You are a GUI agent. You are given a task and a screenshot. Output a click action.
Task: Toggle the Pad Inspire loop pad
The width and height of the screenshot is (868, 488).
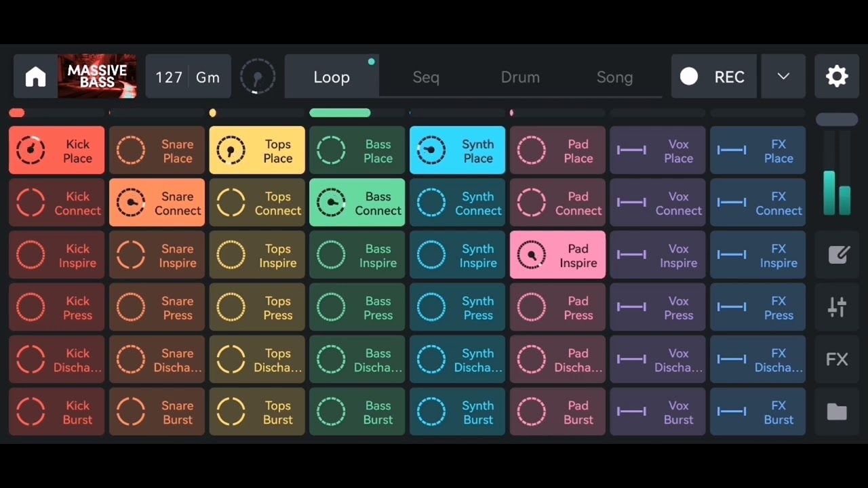coord(557,255)
